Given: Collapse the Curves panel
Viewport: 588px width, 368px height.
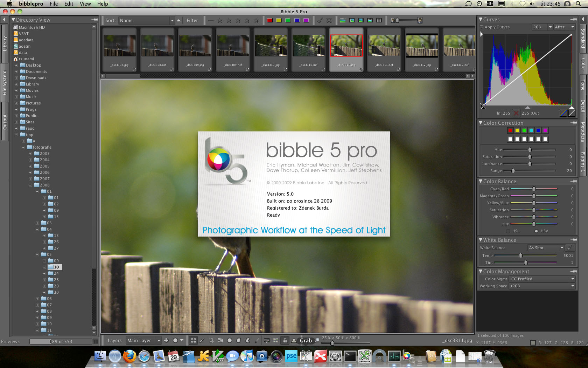Looking at the screenshot, I should [x=481, y=19].
